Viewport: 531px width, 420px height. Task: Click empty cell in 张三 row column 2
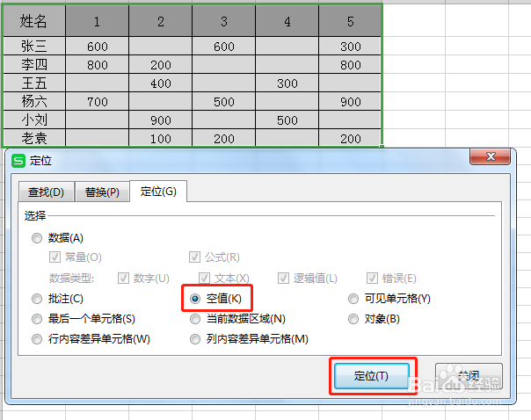161,46
